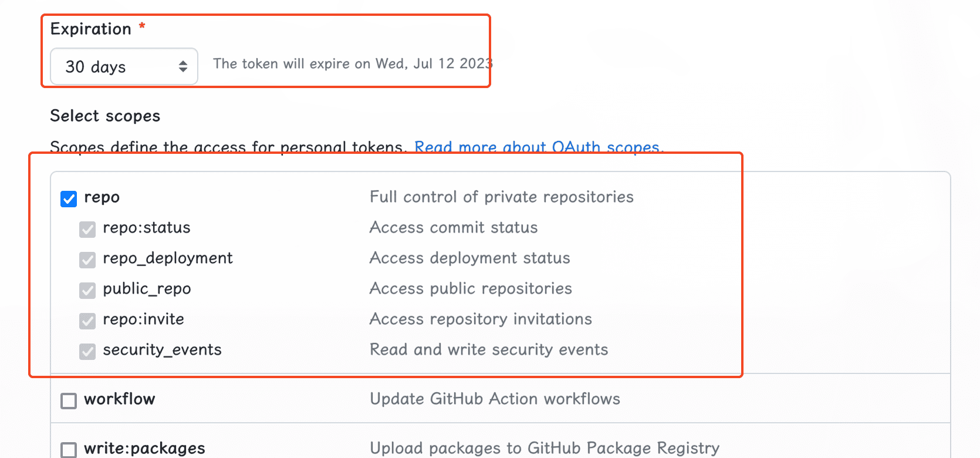Click the write:packages scope label text
Screen dimensions: 980x458
[x=144, y=449]
